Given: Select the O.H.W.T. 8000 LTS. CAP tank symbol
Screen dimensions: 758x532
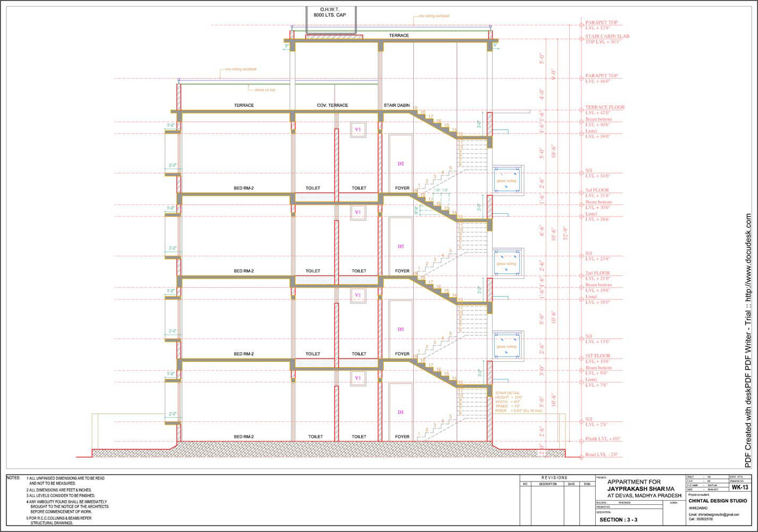Looking at the screenshot, I should pyautogui.click(x=330, y=13).
